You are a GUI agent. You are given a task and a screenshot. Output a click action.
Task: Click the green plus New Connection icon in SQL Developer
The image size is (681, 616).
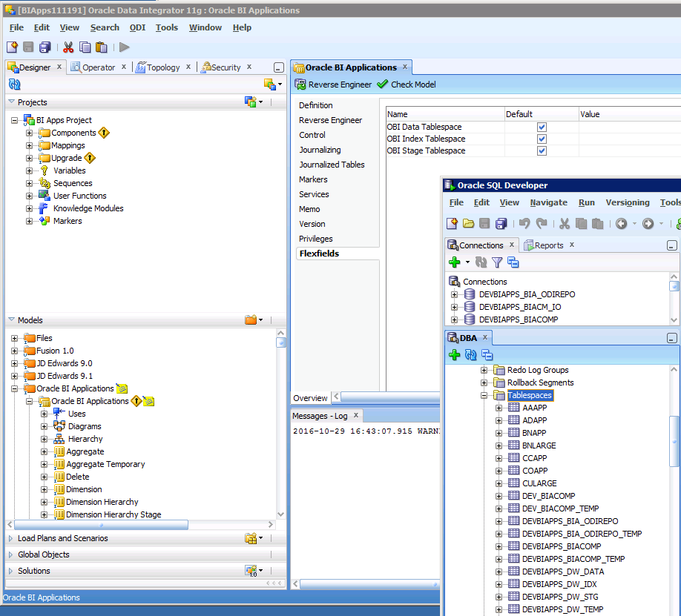click(455, 262)
